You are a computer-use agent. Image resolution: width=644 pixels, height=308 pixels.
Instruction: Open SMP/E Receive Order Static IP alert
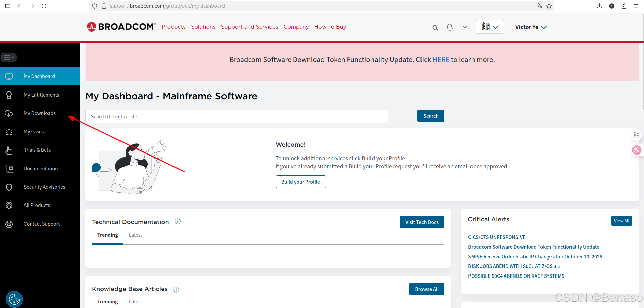535,257
